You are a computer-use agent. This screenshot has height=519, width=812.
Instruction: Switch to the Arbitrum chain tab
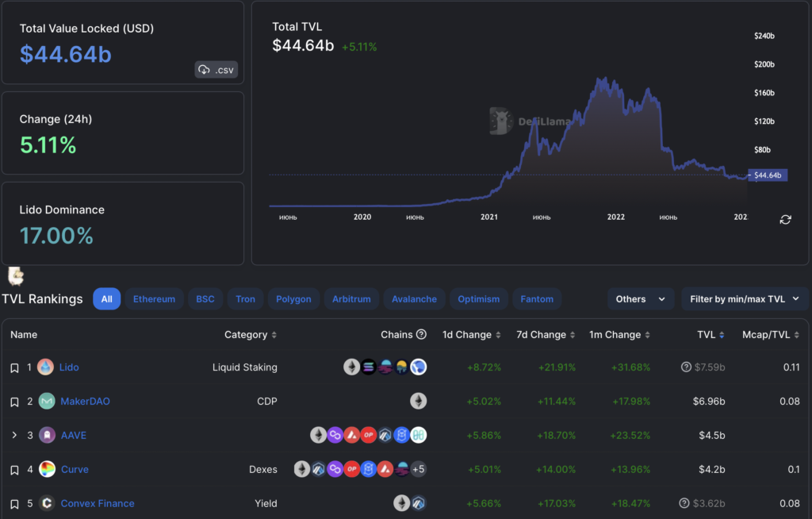coord(351,299)
